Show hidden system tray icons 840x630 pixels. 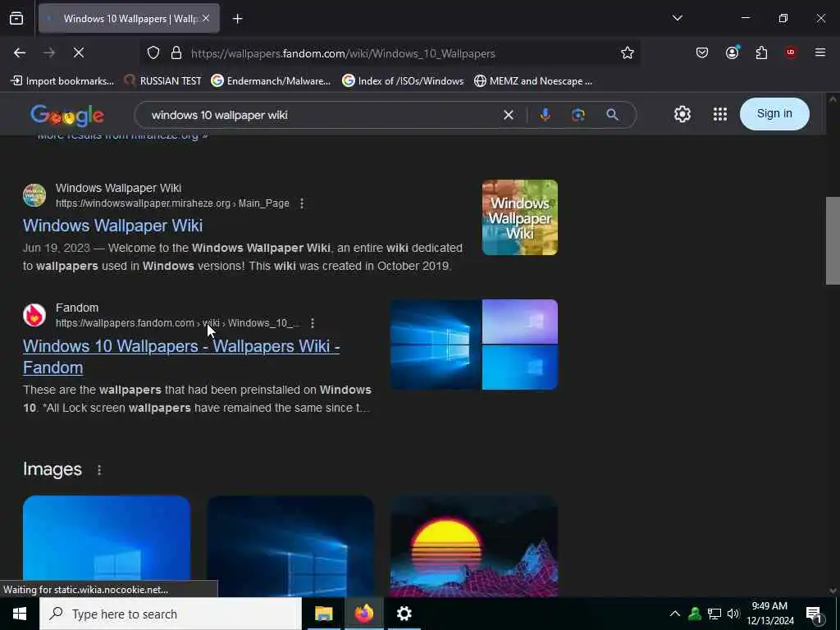pyautogui.click(x=675, y=614)
